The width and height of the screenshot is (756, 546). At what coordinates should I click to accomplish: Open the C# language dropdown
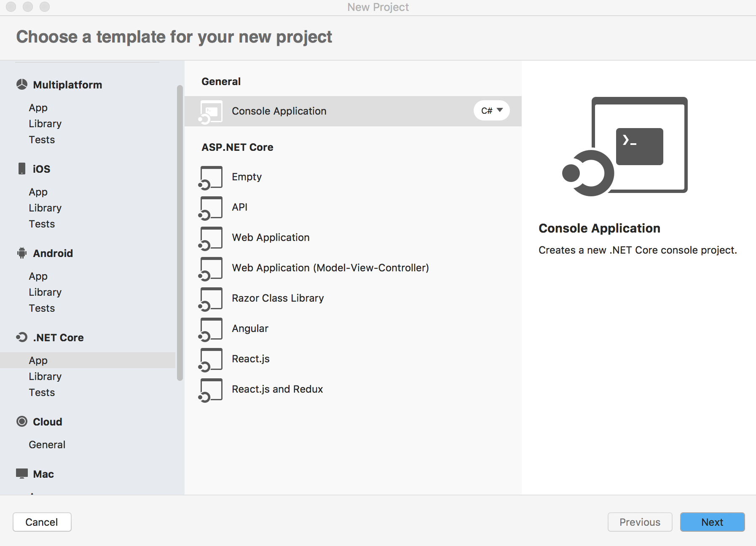(x=492, y=110)
